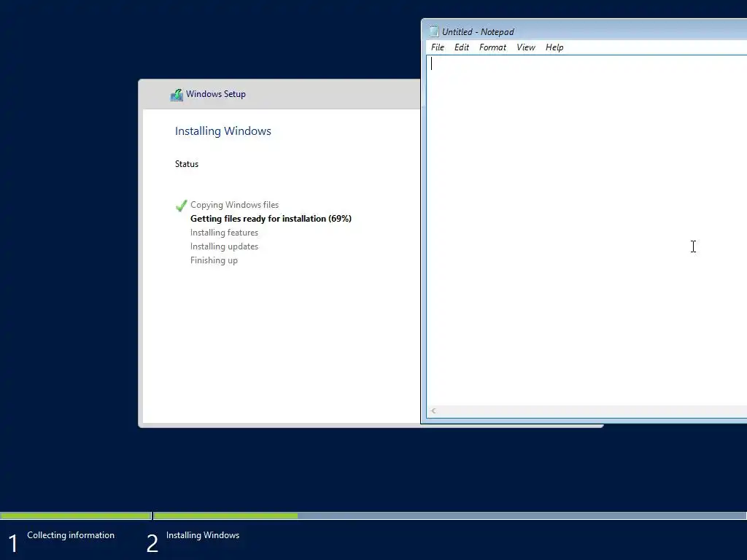Click 'Installing updates' status line

click(x=225, y=246)
